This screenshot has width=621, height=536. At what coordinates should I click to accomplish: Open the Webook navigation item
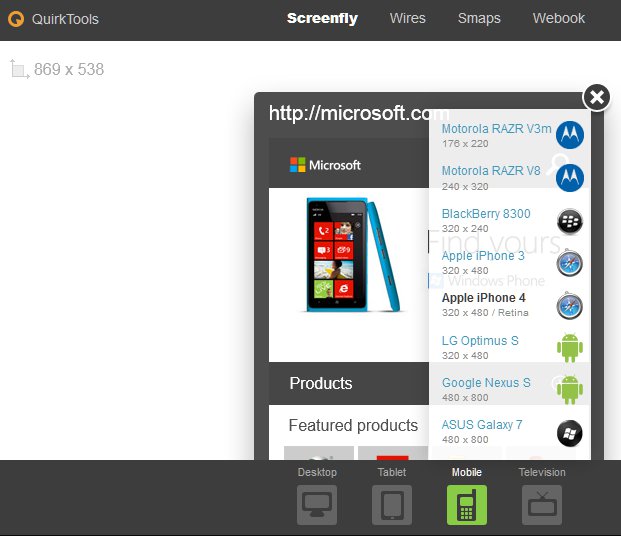(558, 18)
